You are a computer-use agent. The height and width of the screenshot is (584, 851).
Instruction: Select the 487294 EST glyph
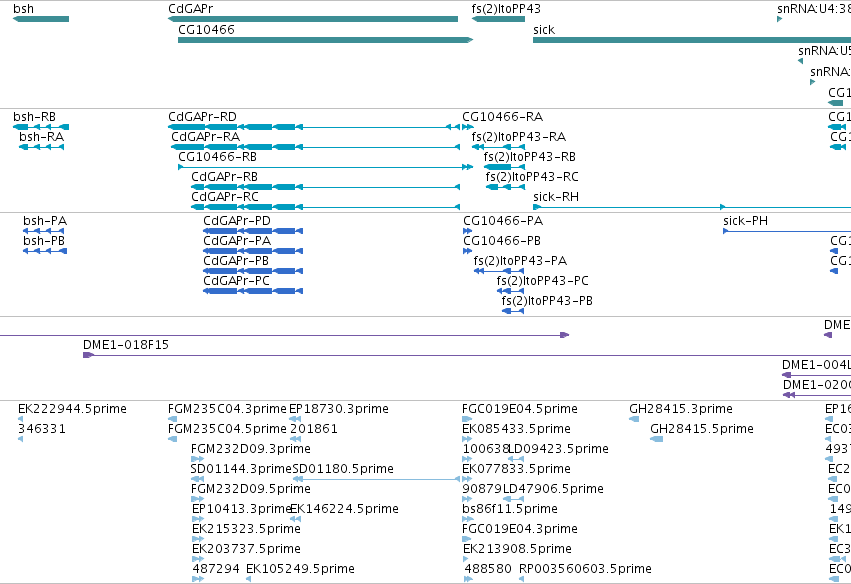click(x=198, y=580)
